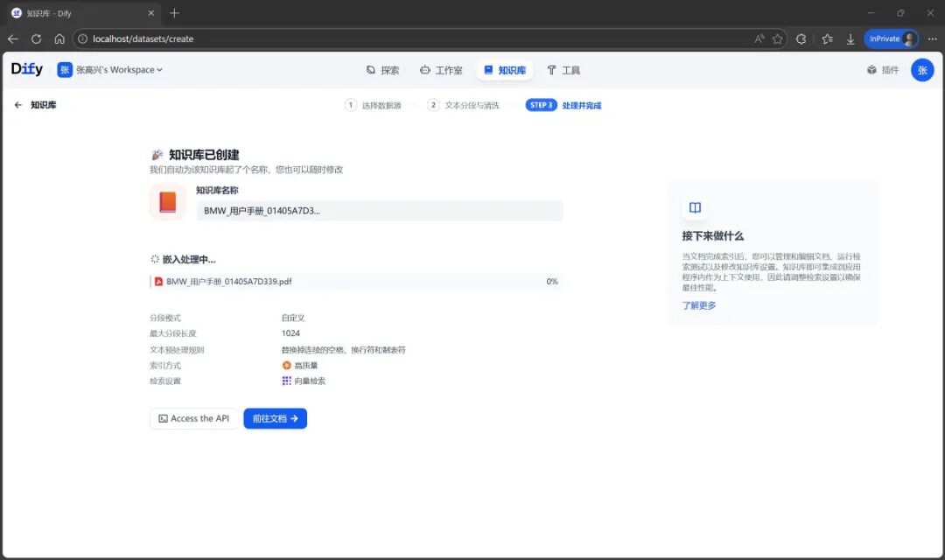This screenshot has height=560, width=945.
Task: Open browser extensions icon
Action: [x=801, y=38]
